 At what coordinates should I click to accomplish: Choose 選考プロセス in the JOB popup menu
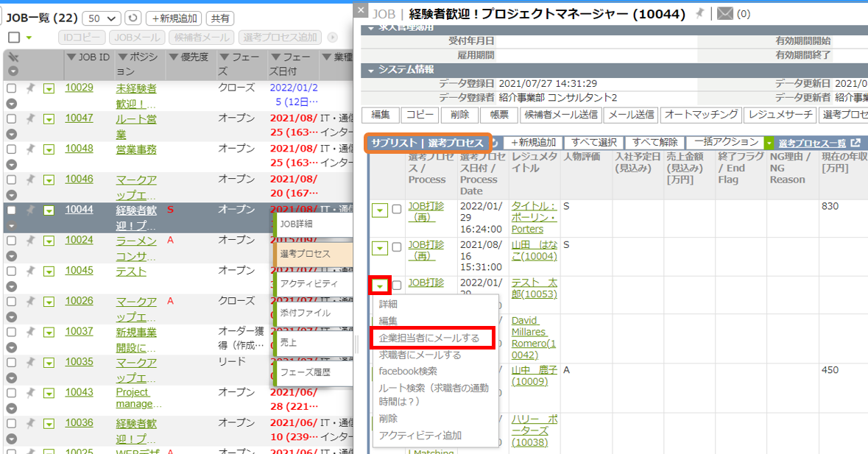[305, 253]
